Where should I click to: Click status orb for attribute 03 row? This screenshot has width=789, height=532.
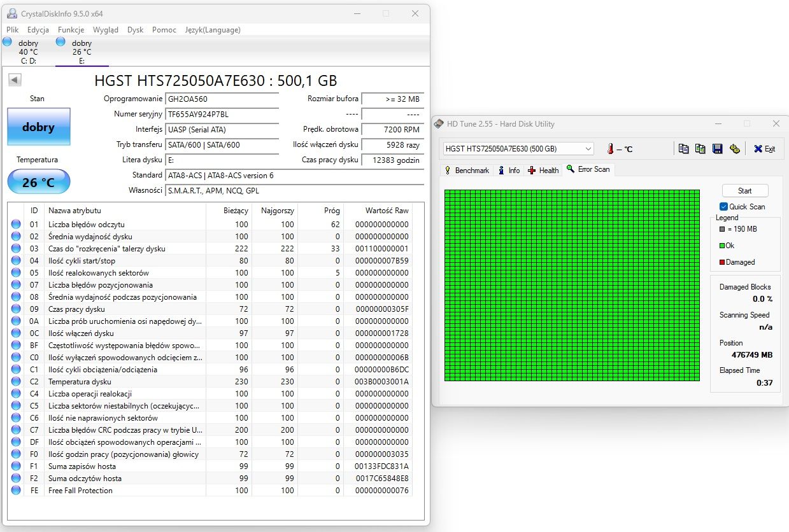[16, 248]
